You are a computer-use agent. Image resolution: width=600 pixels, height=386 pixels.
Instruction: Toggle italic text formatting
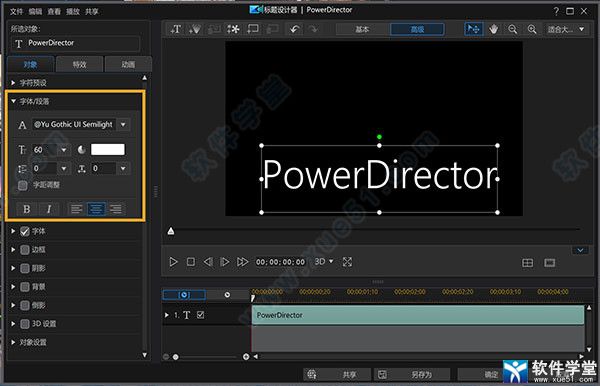point(49,209)
